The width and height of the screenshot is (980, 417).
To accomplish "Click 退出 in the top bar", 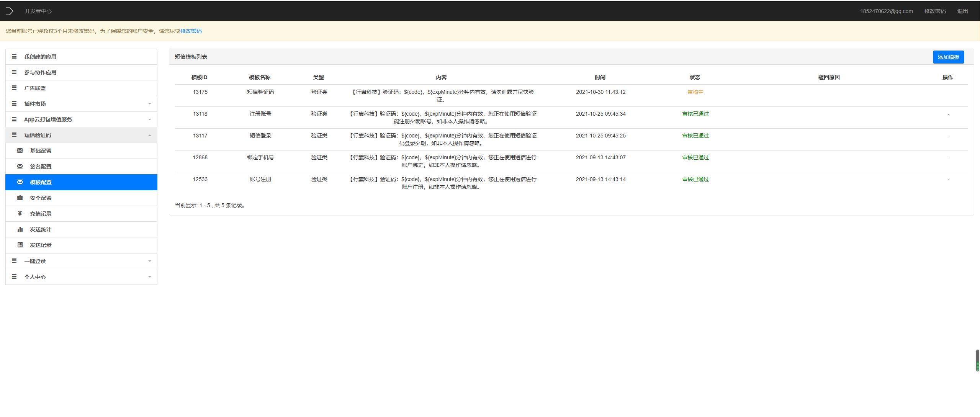I will [x=962, y=11].
